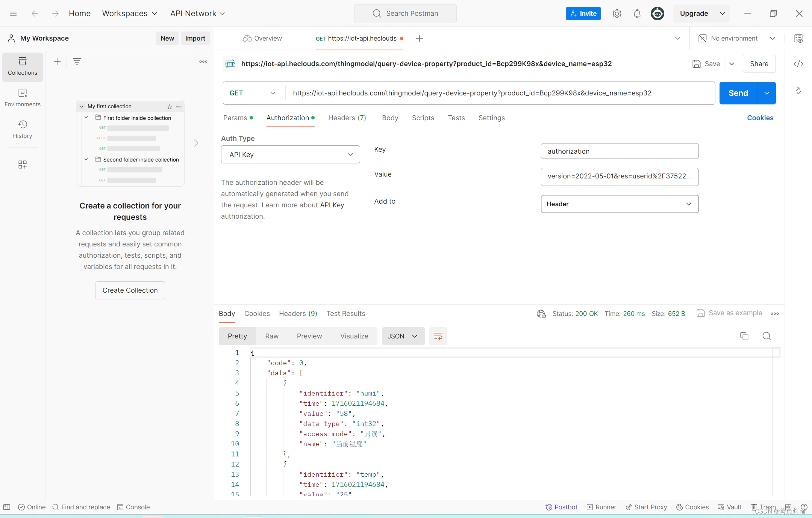
Task: Open the hamburger menu icon
Action: [x=13, y=14]
